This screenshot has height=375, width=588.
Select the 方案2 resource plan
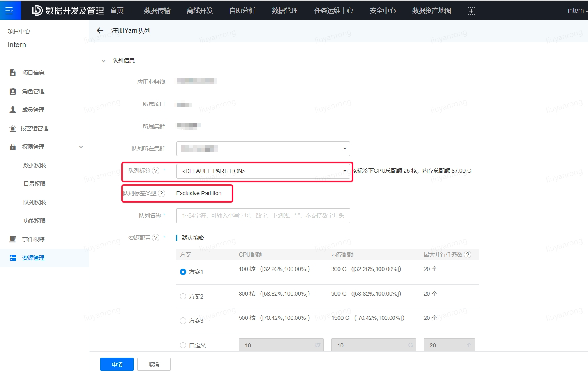click(x=182, y=296)
